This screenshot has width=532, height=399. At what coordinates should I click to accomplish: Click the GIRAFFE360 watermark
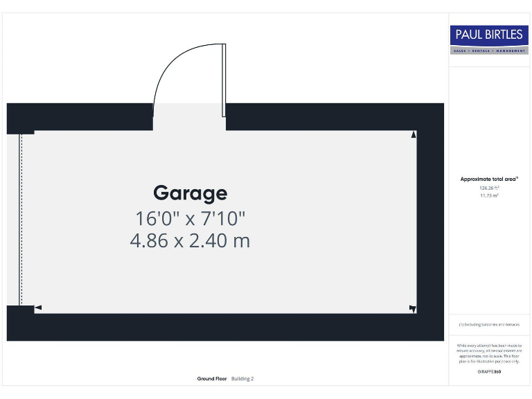click(489, 372)
